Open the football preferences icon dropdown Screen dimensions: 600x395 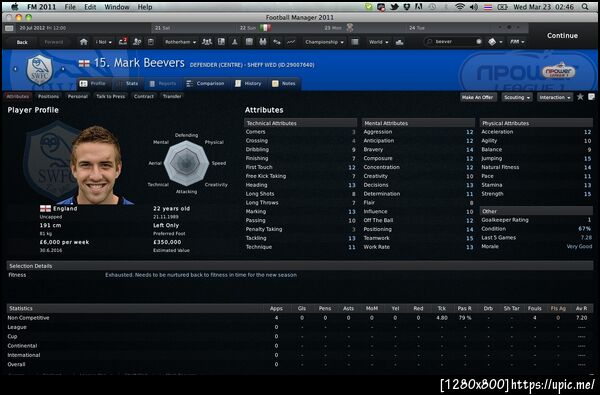[x=495, y=42]
